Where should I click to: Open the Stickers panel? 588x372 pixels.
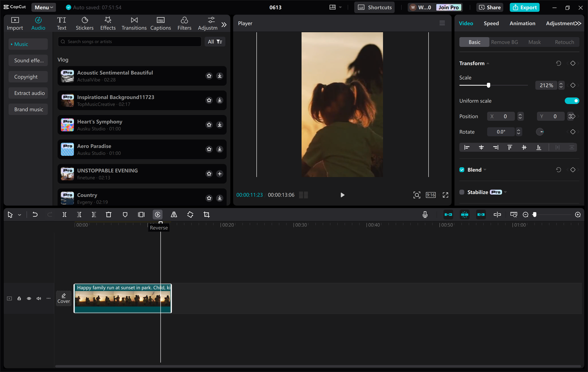pyautogui.click(x=85, y=23)
